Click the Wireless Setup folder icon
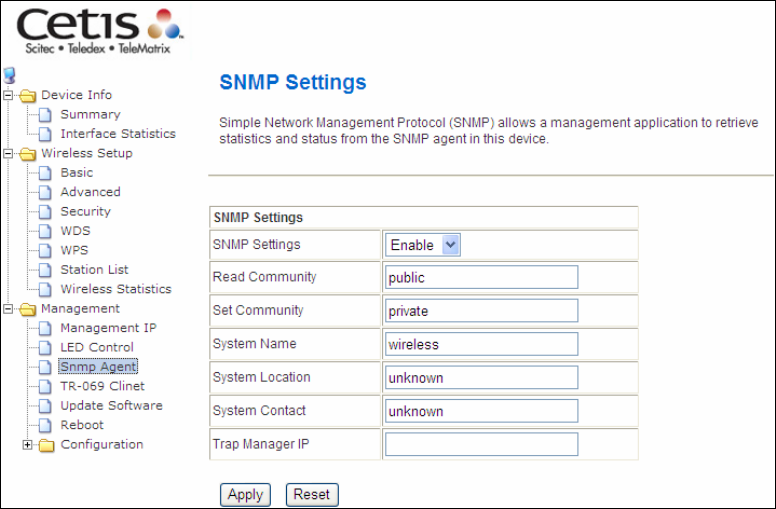Image resolution: width=776 pixels, height=509 pixels. [x=28, y=153]
